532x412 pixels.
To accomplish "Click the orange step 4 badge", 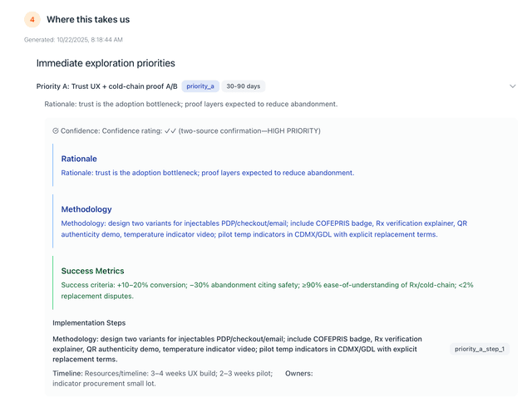I will (32, 19).
